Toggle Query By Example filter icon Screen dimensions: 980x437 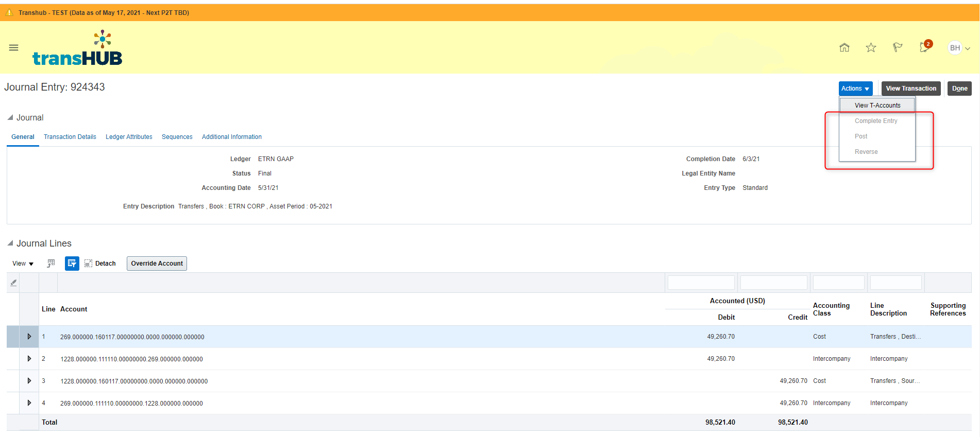coord(72,264)
